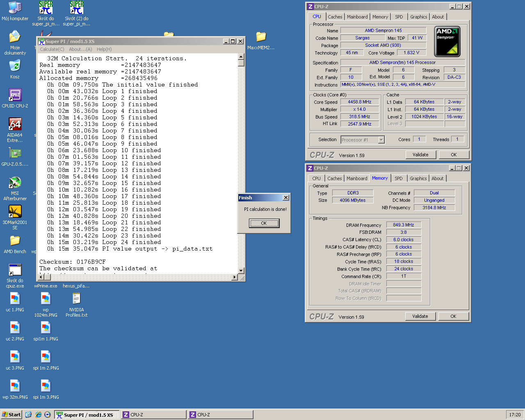Click Validate in bottom CPU-Z window
This screenshot has height=420, width=525.
click(420, 316)
